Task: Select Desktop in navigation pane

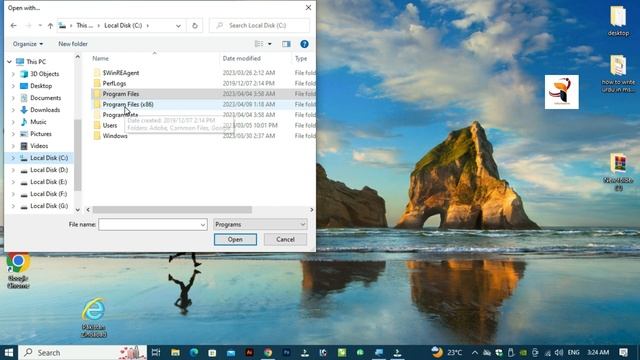Action: pos(41,86)
